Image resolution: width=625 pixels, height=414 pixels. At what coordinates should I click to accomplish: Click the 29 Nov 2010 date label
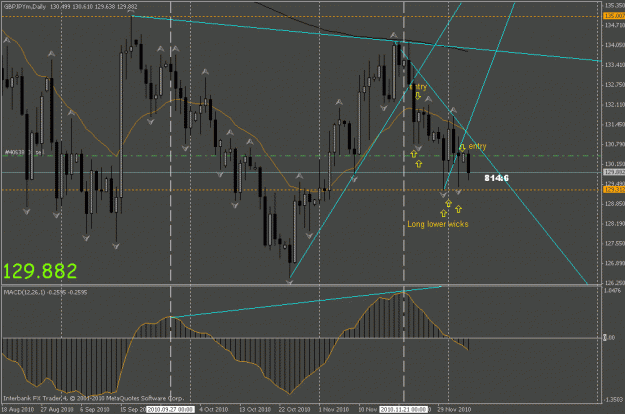pos(454,409)
